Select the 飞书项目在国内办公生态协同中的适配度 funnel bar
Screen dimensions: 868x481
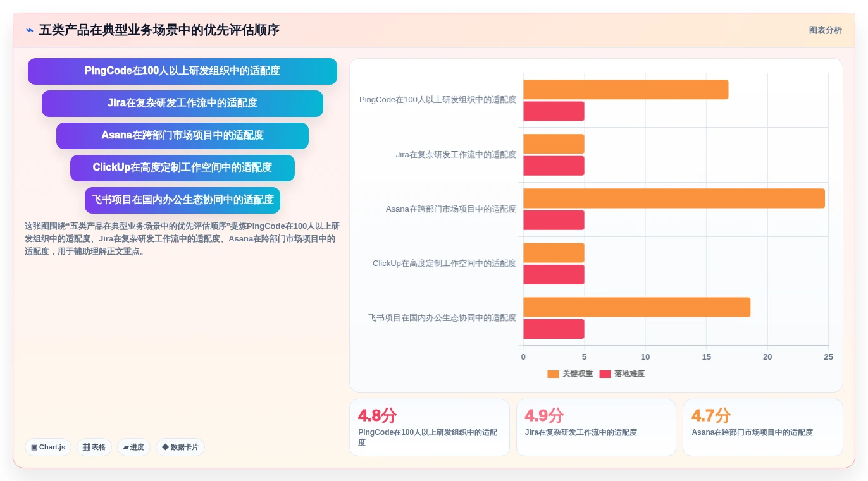(x=182, y=200)
